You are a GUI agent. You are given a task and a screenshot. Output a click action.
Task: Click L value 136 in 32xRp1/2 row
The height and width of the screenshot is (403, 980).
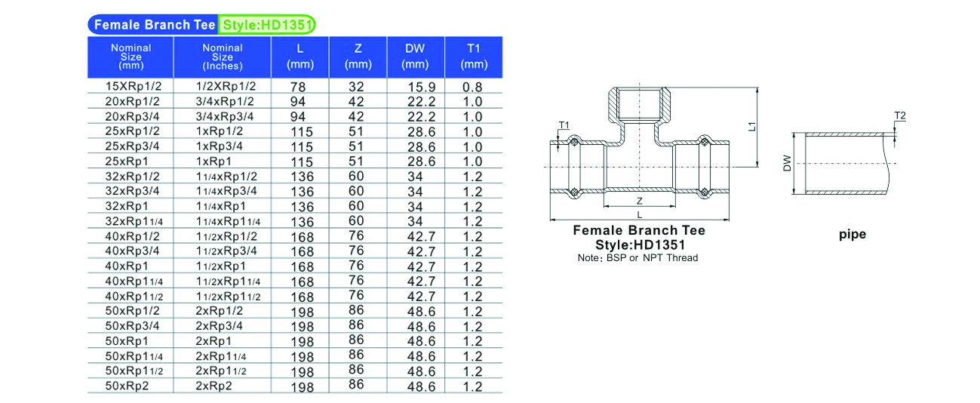(x=302, y=177)
